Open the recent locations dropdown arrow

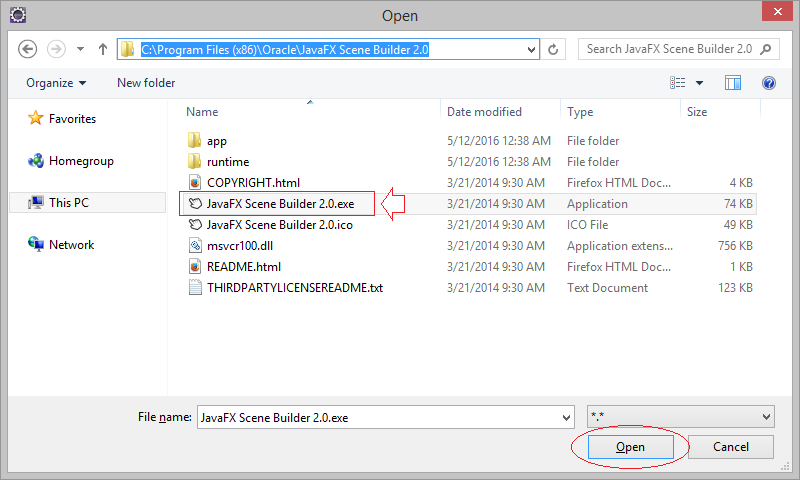[81, 49]
